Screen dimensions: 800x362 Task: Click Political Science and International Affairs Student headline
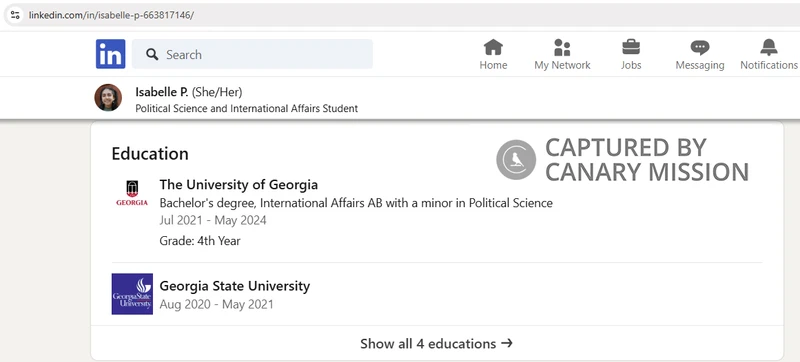[246, 109]
